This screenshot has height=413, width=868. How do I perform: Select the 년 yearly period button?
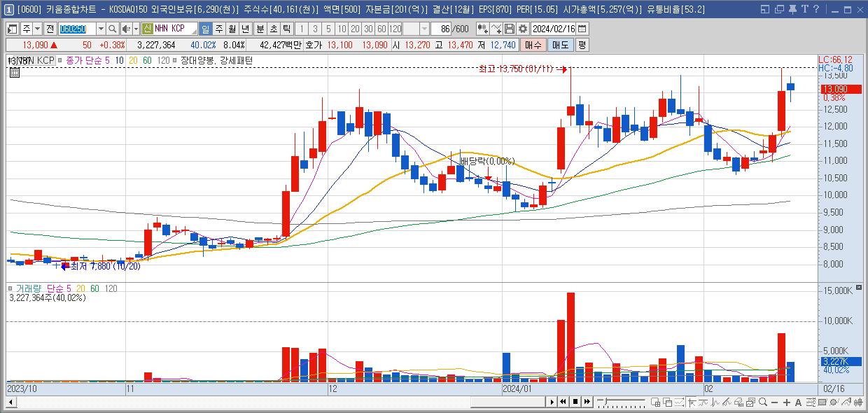pyautogui.click(x=245, y=29)
